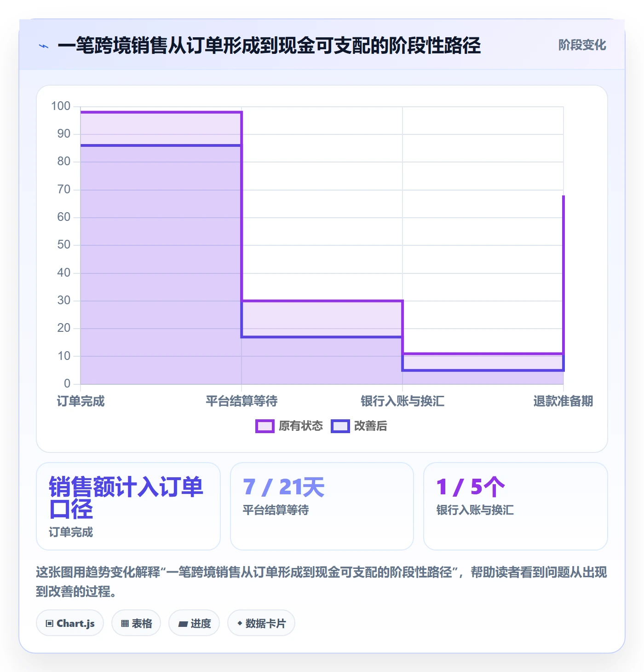Image resolution: width=644 pixels, height=672 pixels.
Task: Open the 7 / 21天 data card
Action: pyautogui.click(x=322, y=506)
